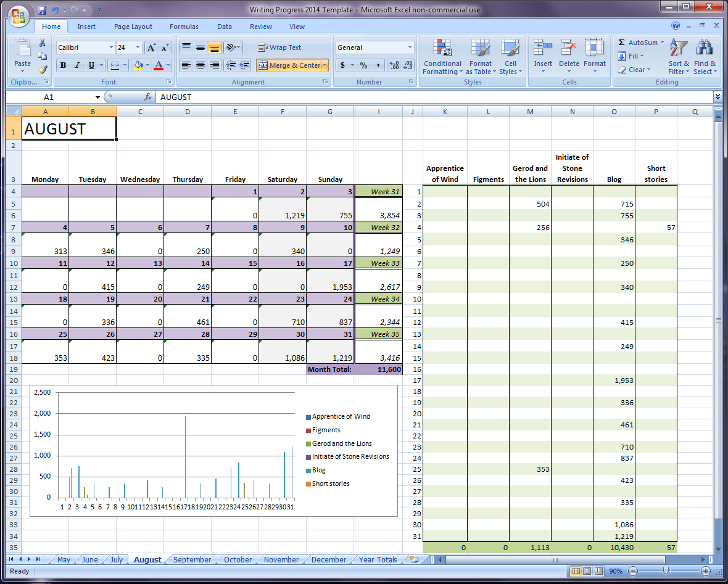728x584 pixels.
Task: Click the Insert Function fx icon
Action: coord(148,97)
